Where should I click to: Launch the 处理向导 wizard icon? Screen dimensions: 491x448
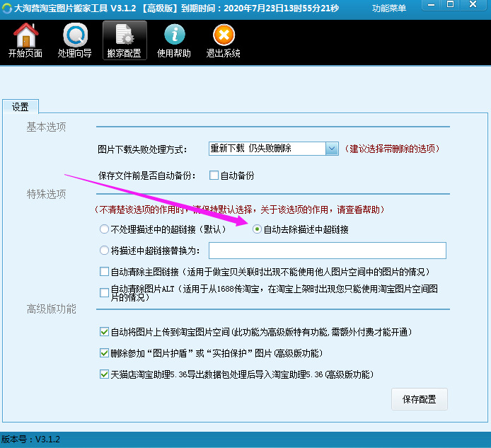(x=75, y=40)
